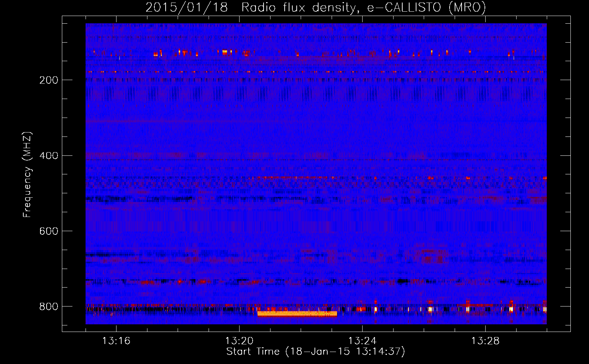Click the 'Frequency (MHZ)' axis label
The height and width of the screenshot is (364, 589).
tap(27, 175)
